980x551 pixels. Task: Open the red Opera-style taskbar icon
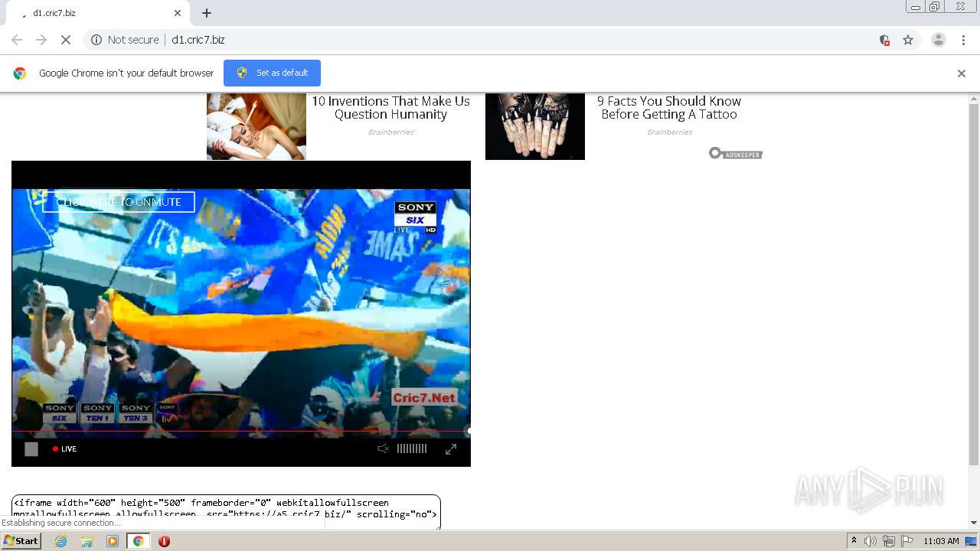pyautogui.click(x=164, y=541)
